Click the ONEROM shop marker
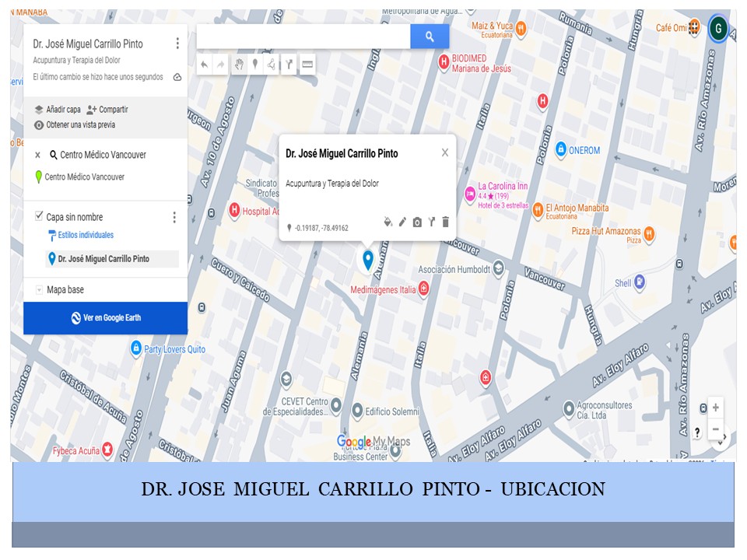 pyautogui.click(x=561, y=149)
